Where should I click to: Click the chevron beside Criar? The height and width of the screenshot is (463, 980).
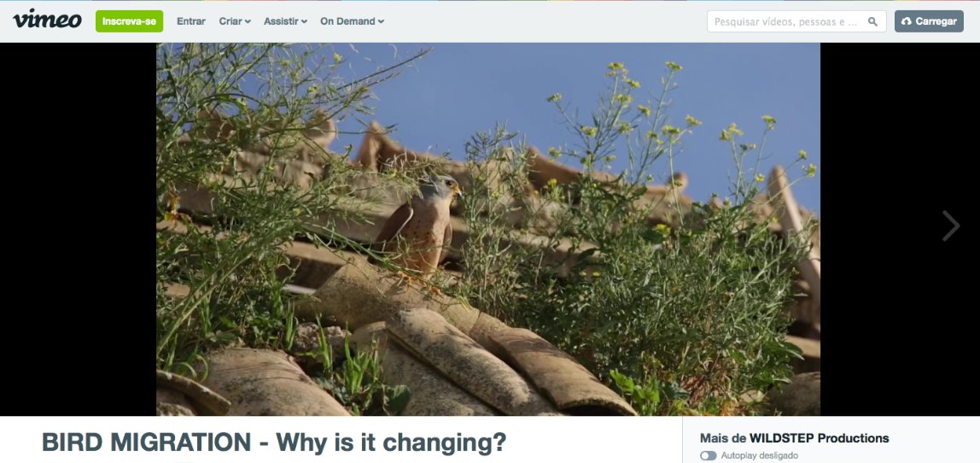pos(248,22)
